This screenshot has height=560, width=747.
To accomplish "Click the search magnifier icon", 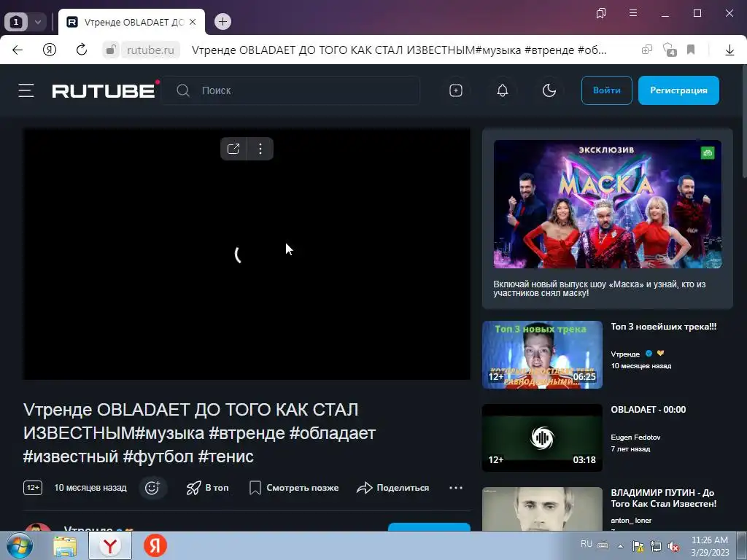I will pos(183,90).
